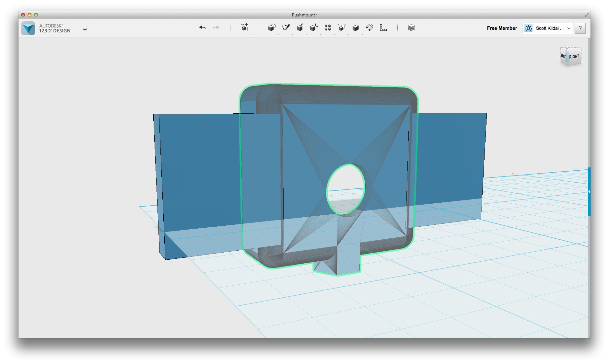The image size is (609, 364).
Task: Click the Help question mark button
Action: [x=580, y=28]
